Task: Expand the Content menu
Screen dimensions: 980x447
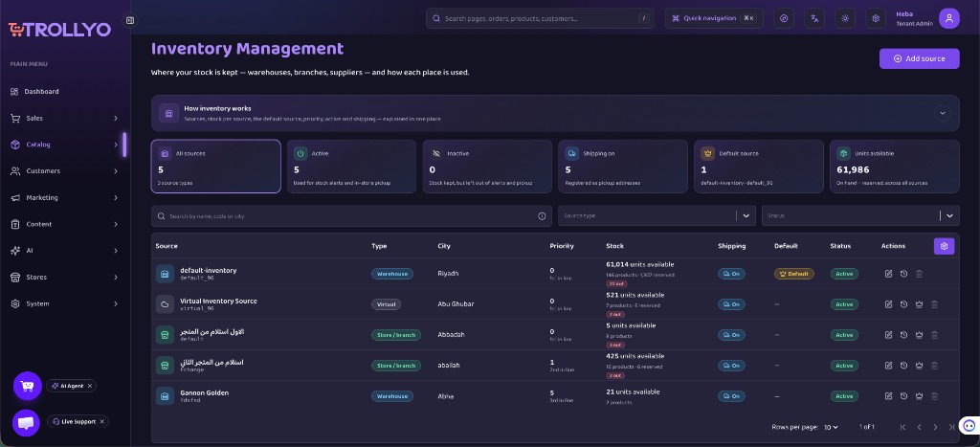Action: pos(64,224)
